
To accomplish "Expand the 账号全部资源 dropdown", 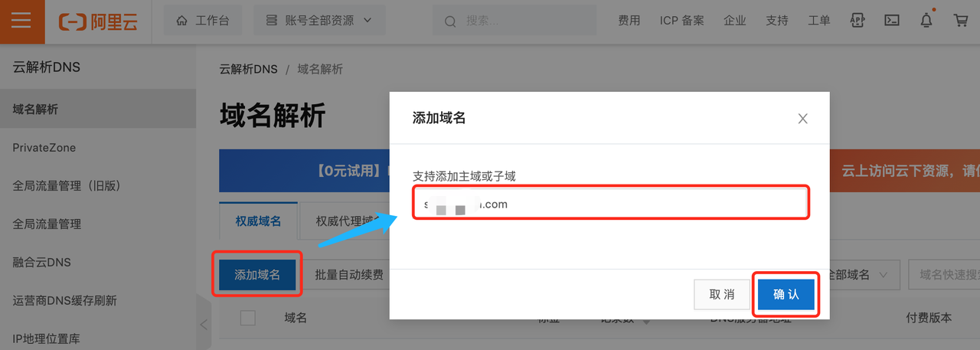I will 318,21.
